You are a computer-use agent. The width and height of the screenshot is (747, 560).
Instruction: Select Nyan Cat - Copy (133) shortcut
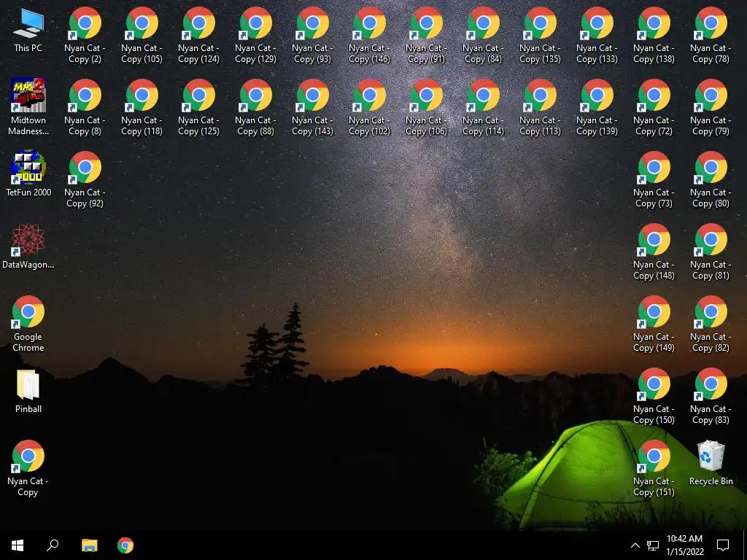coord(597,35)
